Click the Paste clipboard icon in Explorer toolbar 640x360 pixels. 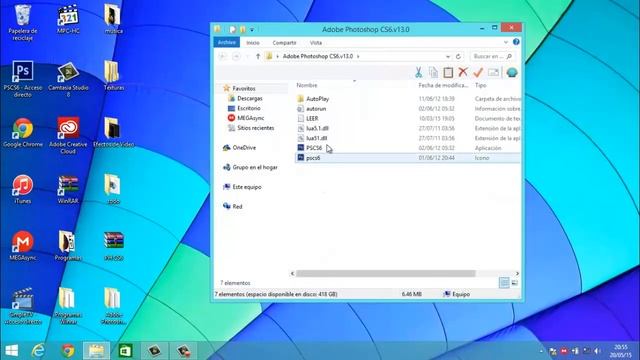[448, 73]
